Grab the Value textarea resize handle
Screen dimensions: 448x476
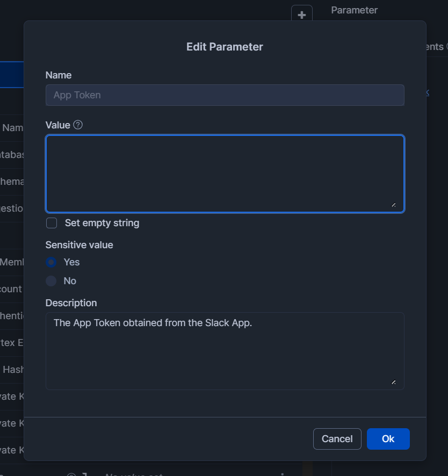(x=393, y=205)
